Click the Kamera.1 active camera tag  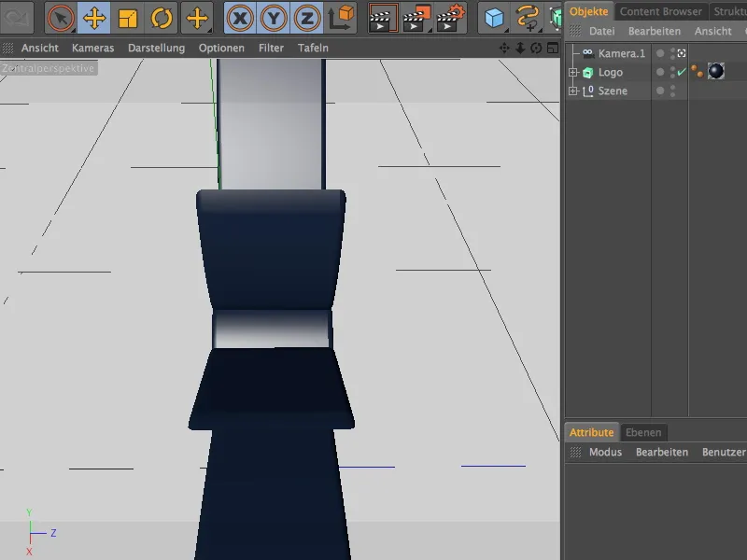tap(682, 53)
